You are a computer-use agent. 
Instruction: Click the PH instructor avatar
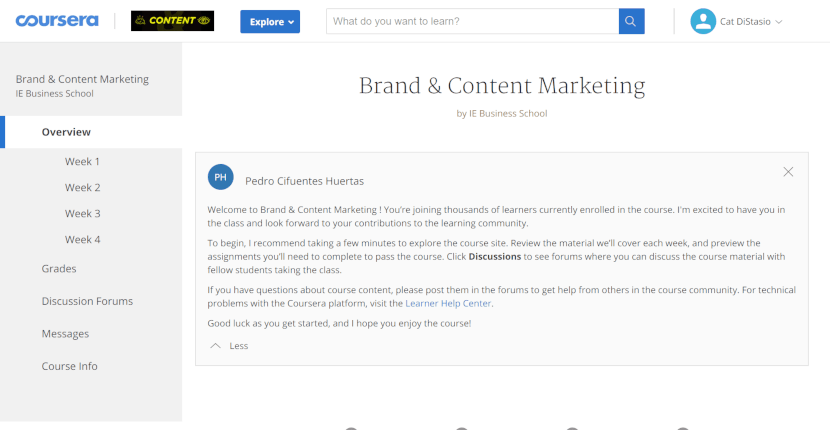[221, 177]
